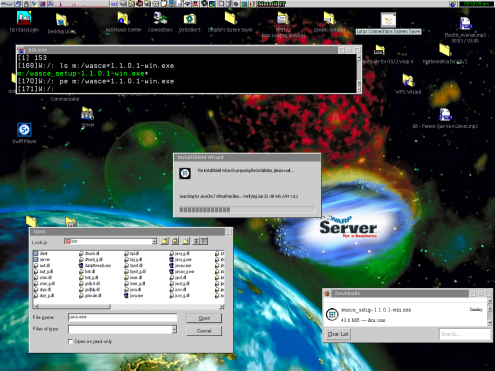
Task: Enable Open as read-only checkbox
Action: 70,341
